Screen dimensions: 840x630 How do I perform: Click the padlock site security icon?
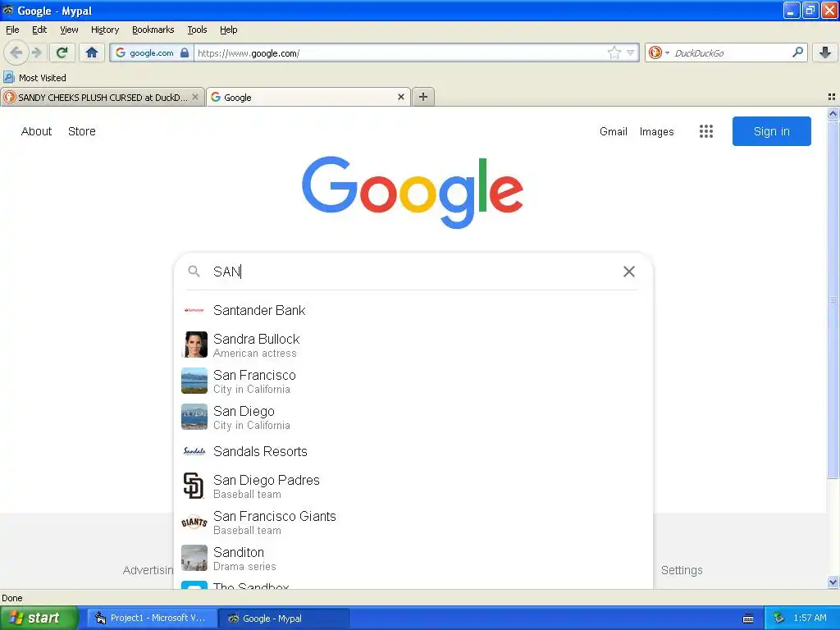(185, 52)
